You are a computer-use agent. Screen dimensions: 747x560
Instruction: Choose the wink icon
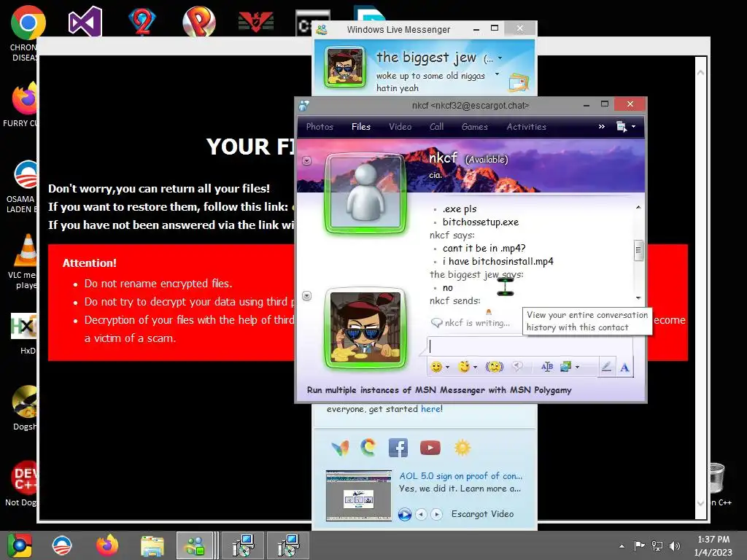click(x=463, y=366)
